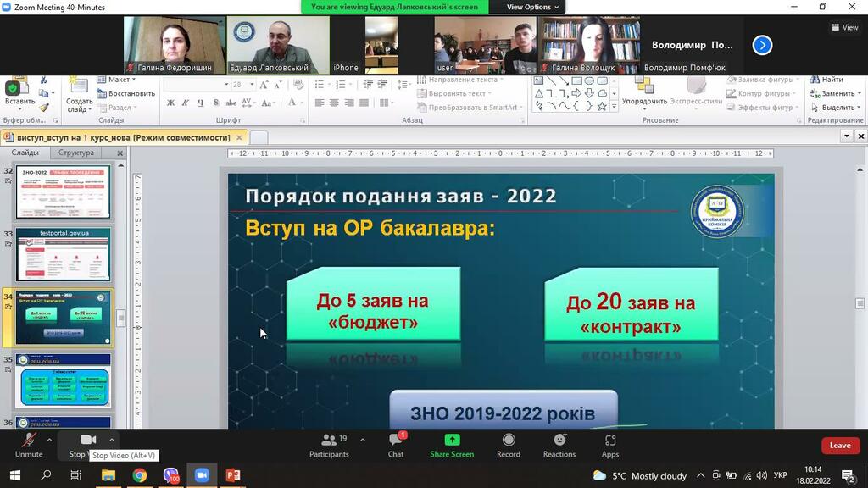Select the Слайды tab
The image size is (868, 488).
tap(25, 153)
